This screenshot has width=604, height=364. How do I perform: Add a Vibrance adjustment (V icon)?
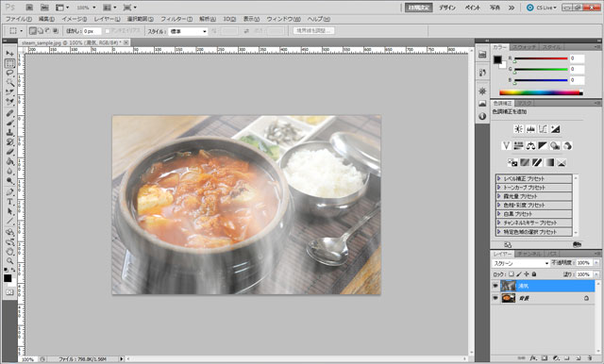[506, 146]
